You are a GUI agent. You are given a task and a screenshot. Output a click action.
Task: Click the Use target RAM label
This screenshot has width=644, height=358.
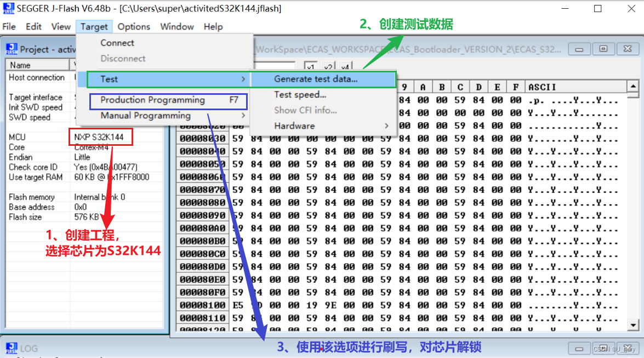tap(36, 177)
